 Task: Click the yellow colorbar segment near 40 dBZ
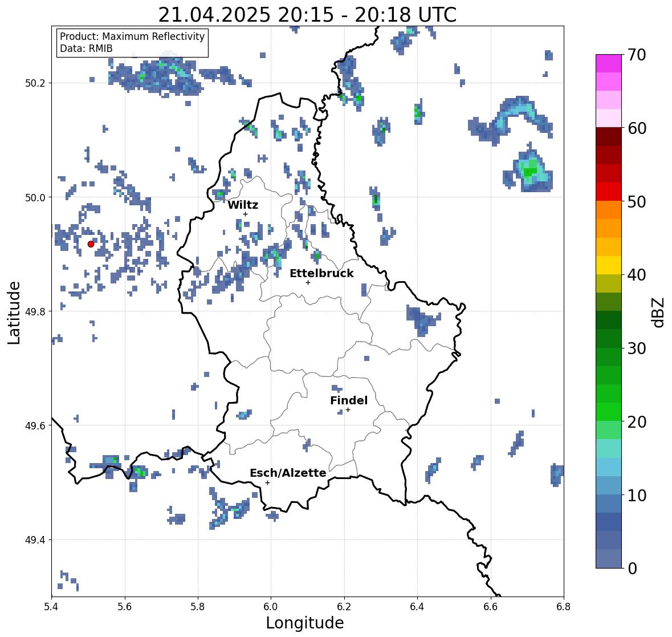click(x=609, y=265)
